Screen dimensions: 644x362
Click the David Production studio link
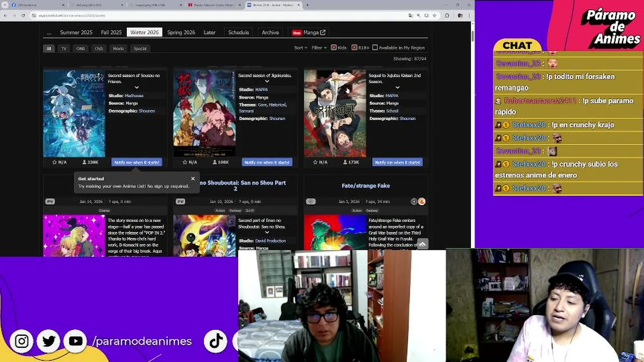tap(270, 241)
